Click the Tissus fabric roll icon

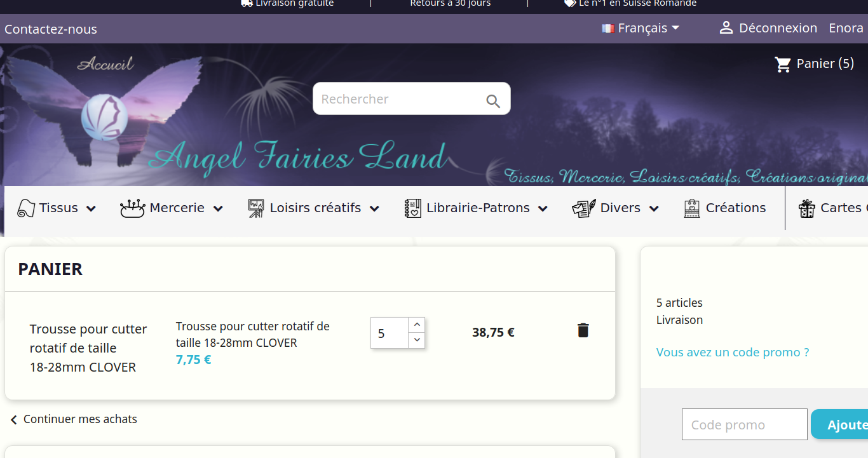coord(25,208)
